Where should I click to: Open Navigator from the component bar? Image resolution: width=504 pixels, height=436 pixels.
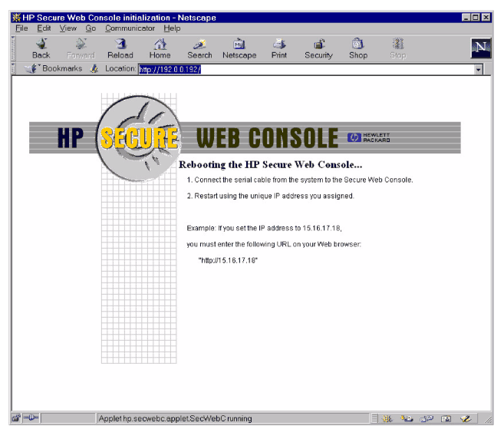(x=387, y=418)
